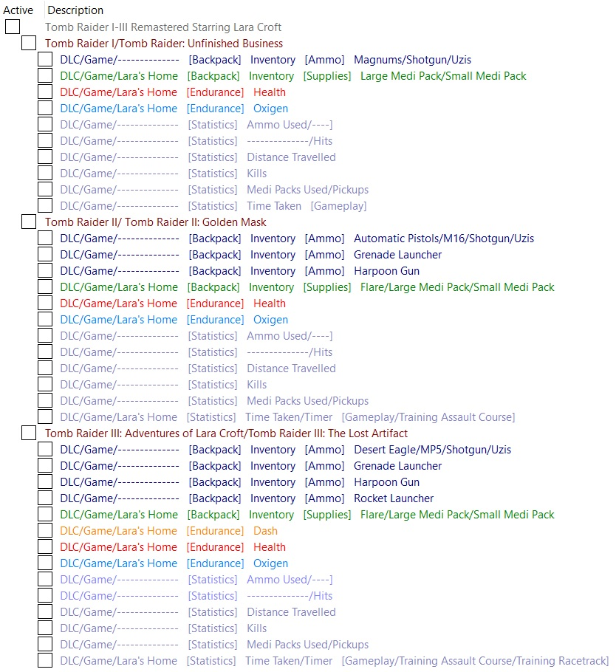The height and width of the screenshot is (672, 616).
Task: Select the Tomb Raider II/Golden Mask header row
Action: [x=156, y=222]
